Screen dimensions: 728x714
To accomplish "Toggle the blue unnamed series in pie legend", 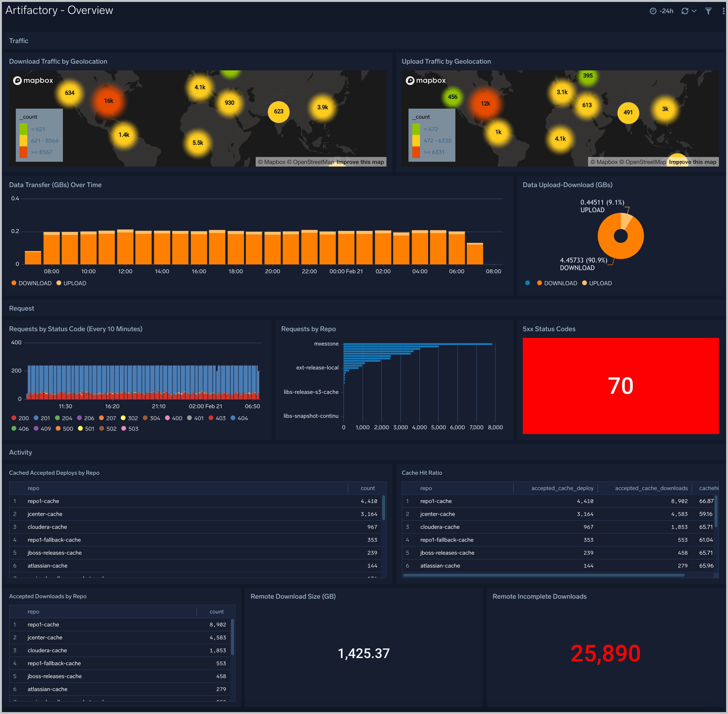I will click(528, 283).
